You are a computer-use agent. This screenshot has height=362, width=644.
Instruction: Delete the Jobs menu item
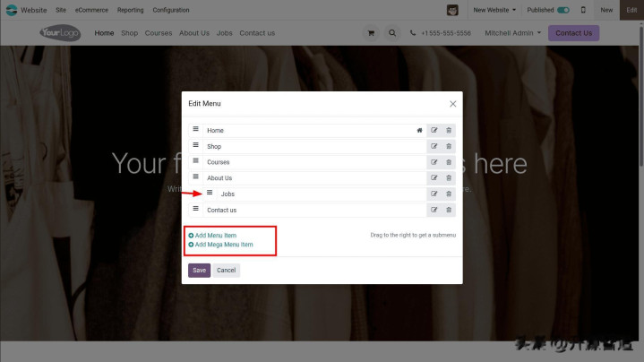coord(449,194)
